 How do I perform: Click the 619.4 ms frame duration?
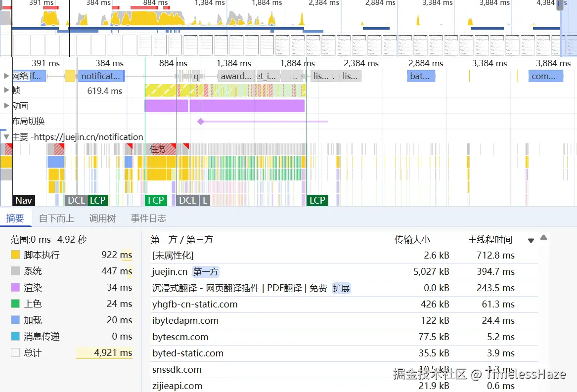click(x=104, y=91)
